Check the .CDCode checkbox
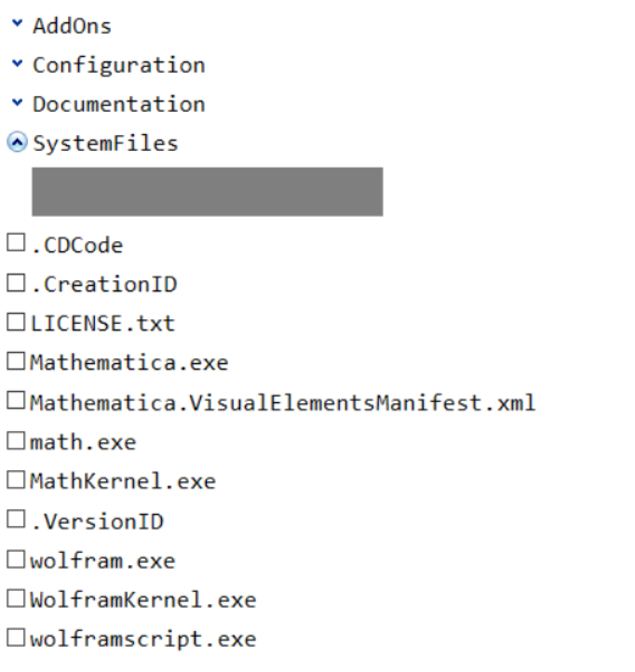This screenshot has height=672, width=635. click(x=16, y=245)
